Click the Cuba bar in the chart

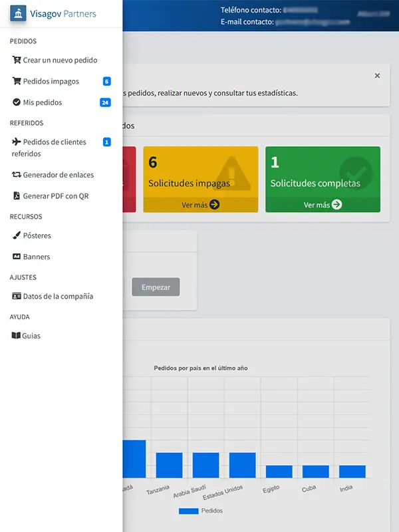(316, 471)
